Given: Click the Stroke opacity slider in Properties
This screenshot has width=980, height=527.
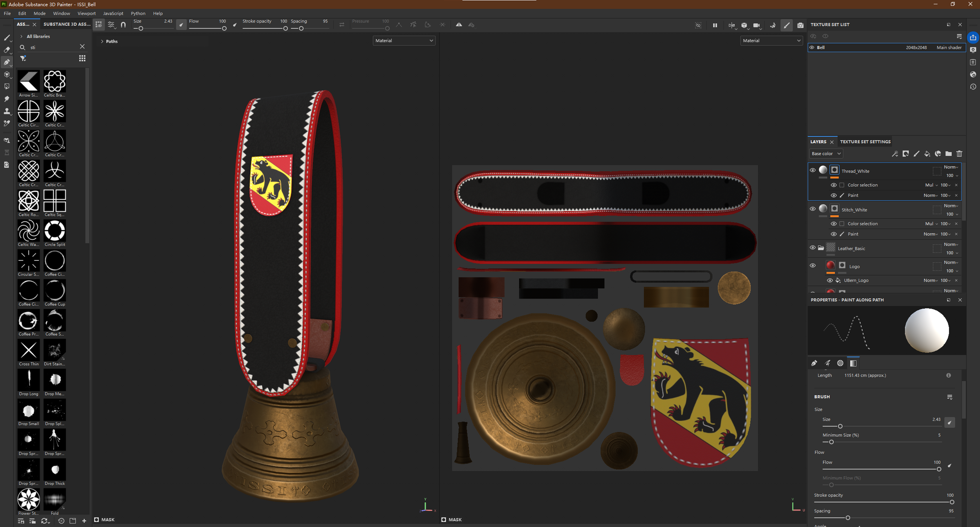Looking at the screenshot, I should pos(884,502).
